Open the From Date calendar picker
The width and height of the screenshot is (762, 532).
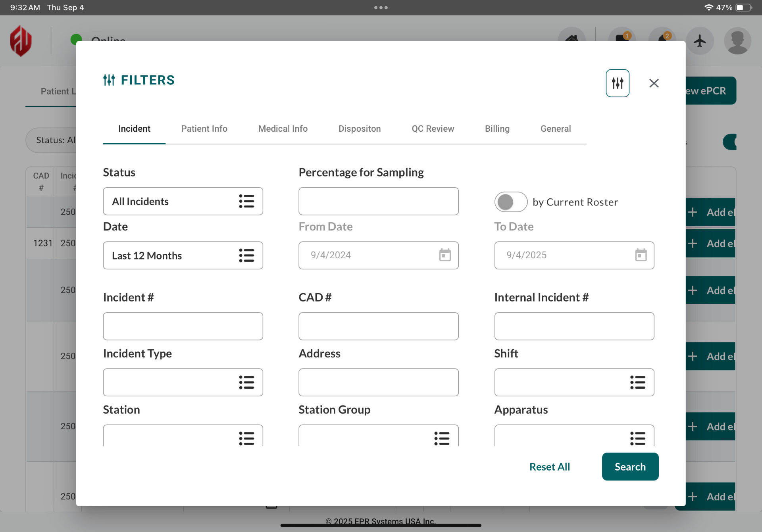coord(445,255)
